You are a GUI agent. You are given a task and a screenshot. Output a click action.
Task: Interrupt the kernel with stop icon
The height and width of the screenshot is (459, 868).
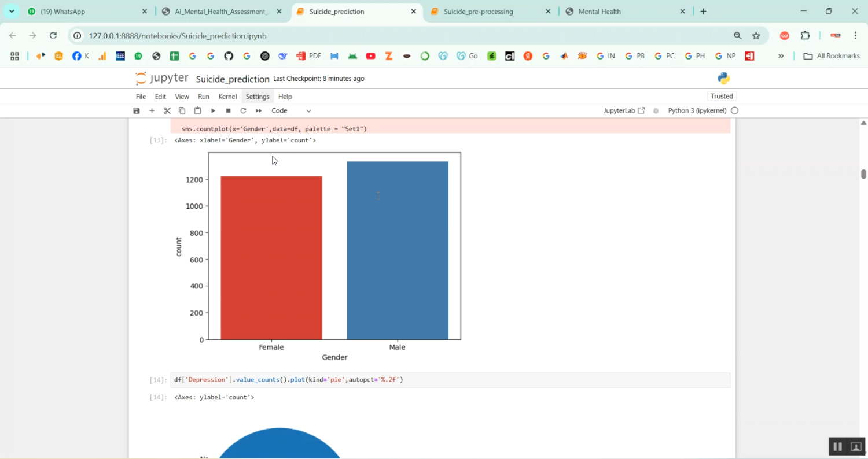(x=228, y=110)
